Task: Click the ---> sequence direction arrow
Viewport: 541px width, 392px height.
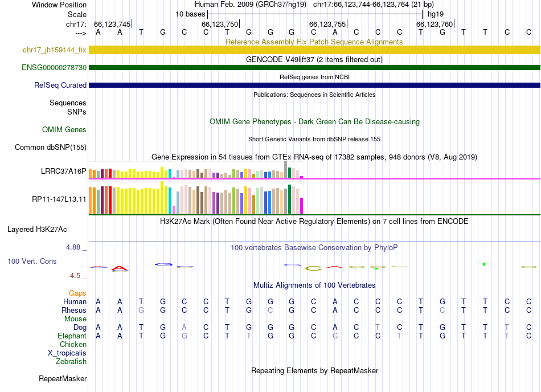Action: (x=81, y=33)
